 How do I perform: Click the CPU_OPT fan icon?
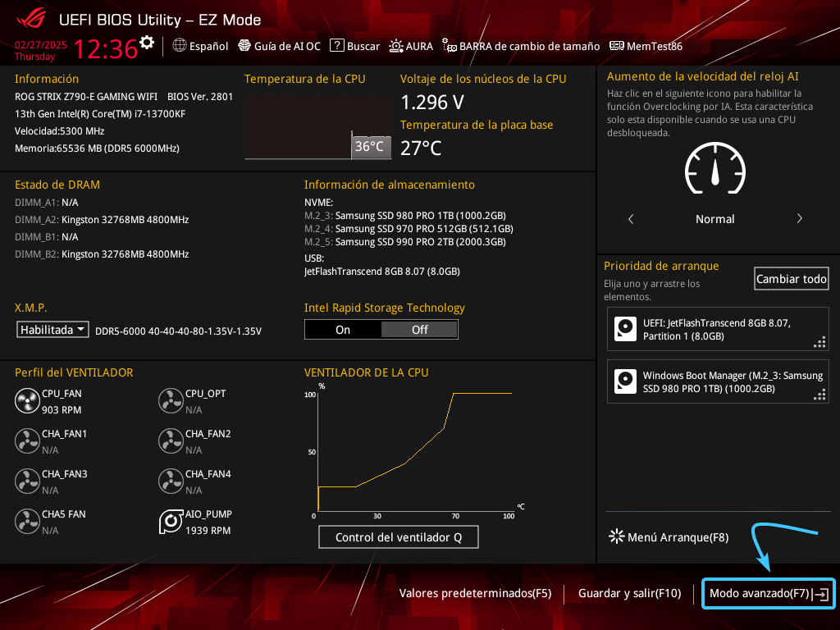[x=171, y=401]
